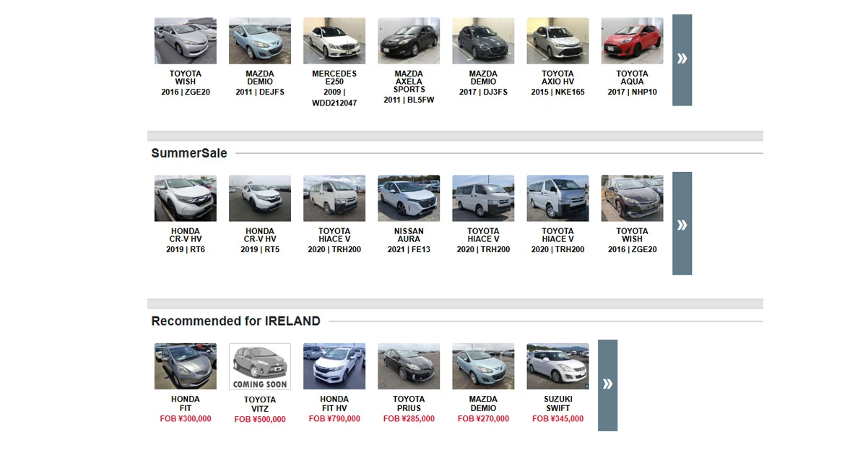Open the Toyota Prius photo
The image size is (868, 458).
click(409, 366)
